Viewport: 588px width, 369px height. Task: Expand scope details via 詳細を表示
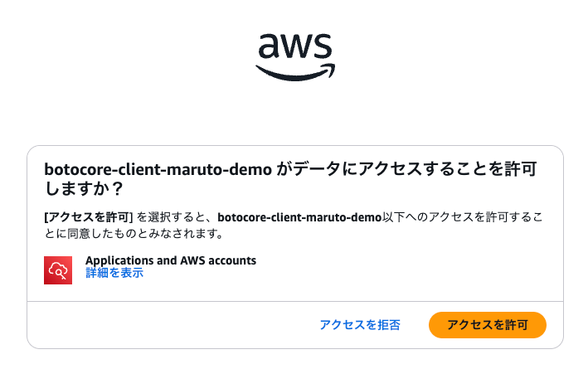[x=114, y=273]
